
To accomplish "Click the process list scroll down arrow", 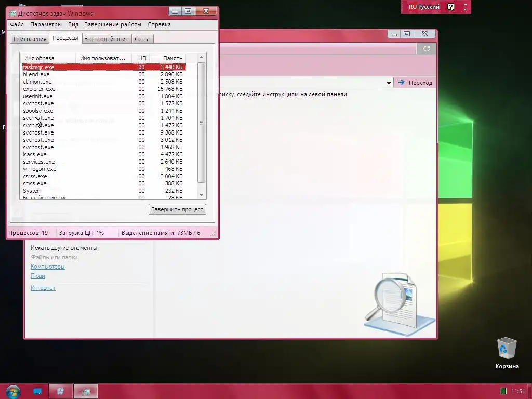I will click(201, 195).
